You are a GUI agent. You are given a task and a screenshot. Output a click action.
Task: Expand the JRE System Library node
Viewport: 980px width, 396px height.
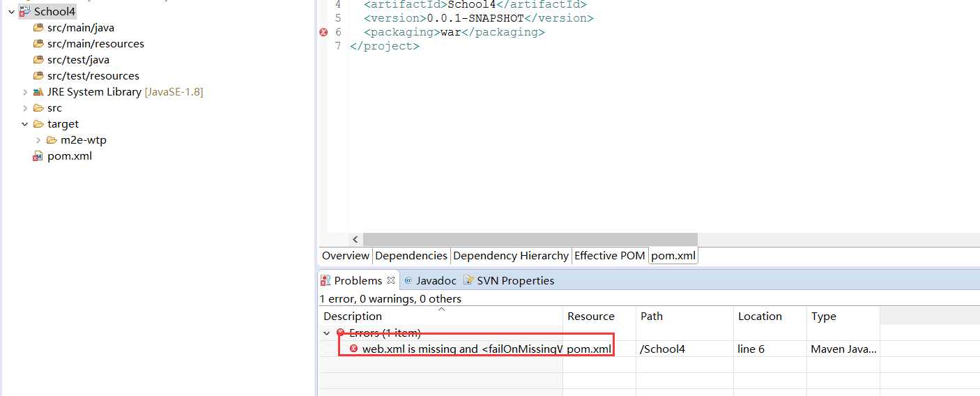[x=25, y=92]
